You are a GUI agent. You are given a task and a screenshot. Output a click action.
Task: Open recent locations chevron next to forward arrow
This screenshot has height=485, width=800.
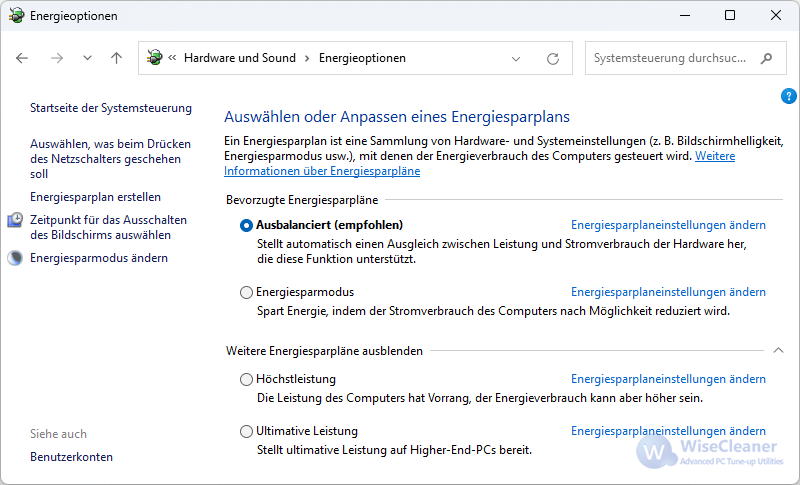(87, 58)
